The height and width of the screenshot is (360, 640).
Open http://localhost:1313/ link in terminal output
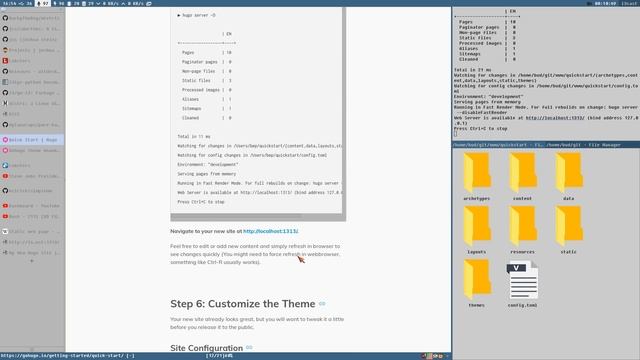point(555,118)
